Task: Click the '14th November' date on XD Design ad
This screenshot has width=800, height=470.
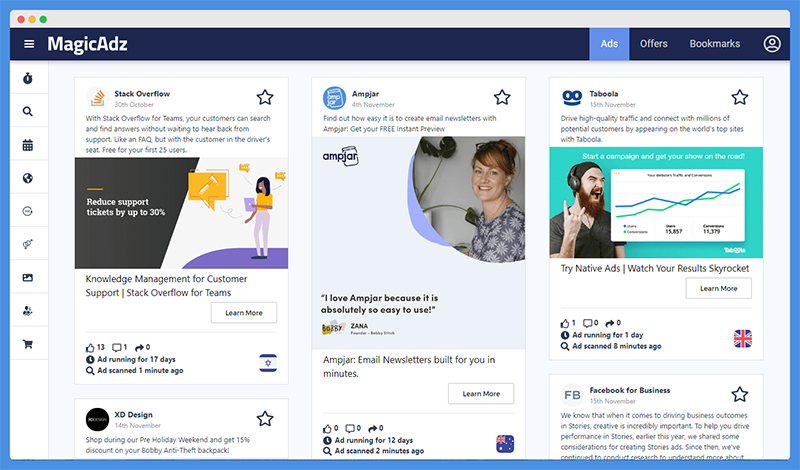Action: pos(137,426)
